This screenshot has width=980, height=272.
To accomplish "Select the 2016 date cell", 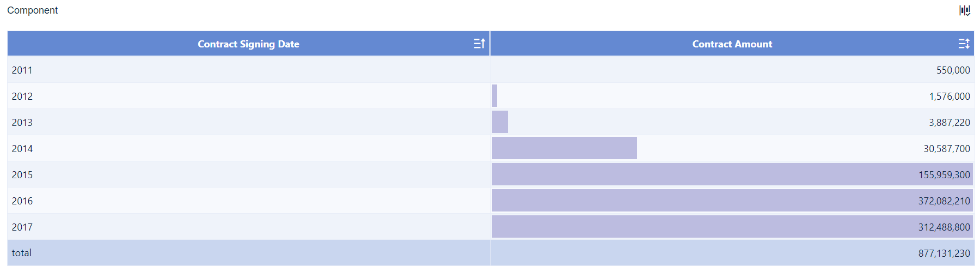I will coord(22,201).
